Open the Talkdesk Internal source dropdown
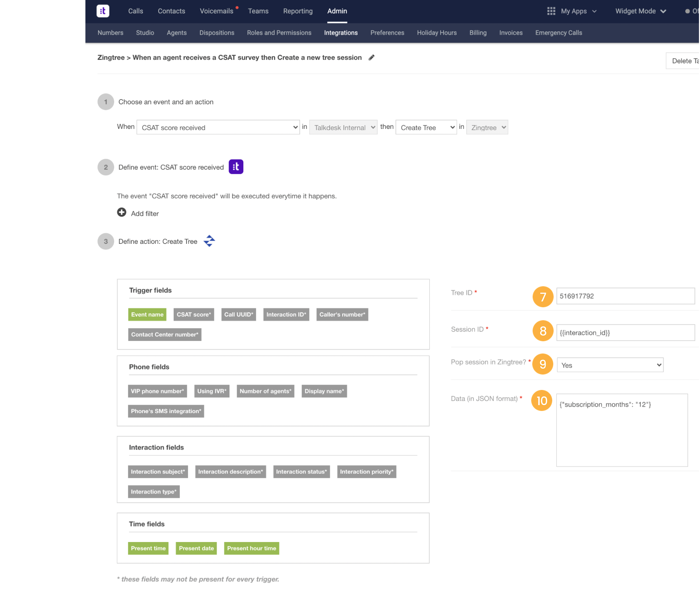The height and width of the screenshot is (597, 700). 343,128
